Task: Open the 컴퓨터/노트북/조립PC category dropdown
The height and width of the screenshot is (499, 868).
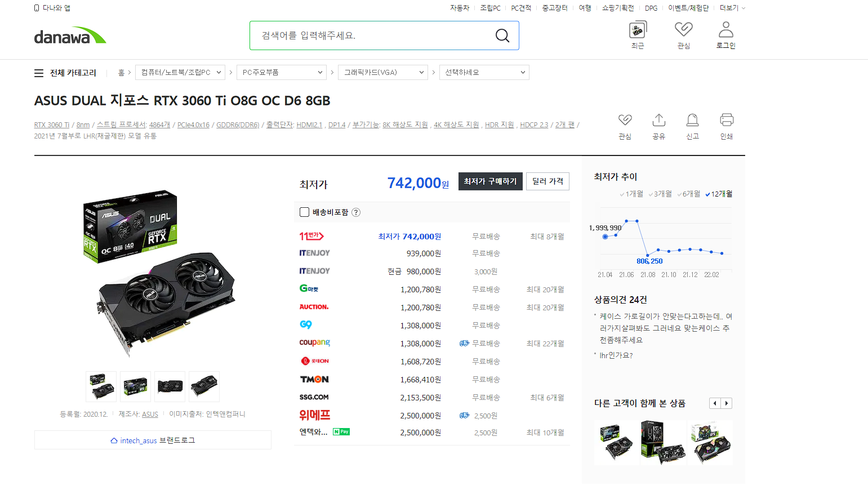Action: pos(180,72)
